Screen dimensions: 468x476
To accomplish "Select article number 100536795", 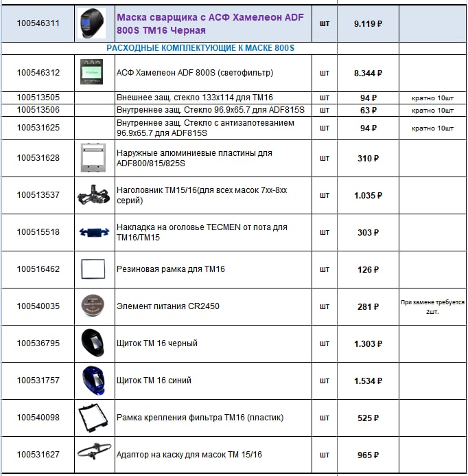I will point(38,343).
